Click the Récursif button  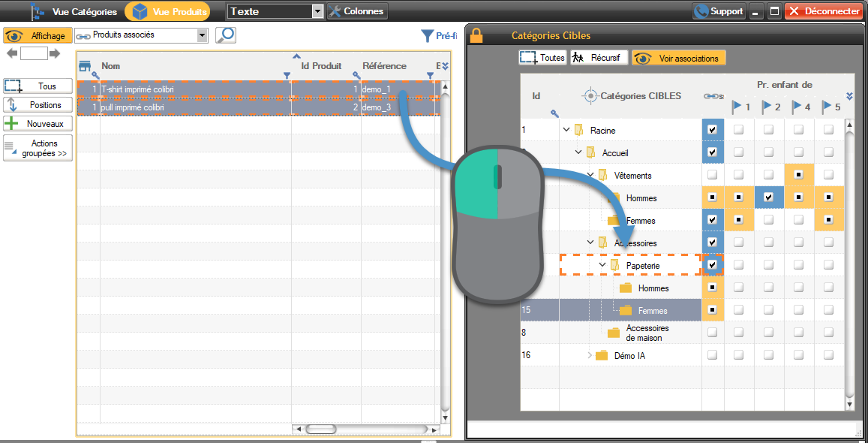coord(598,58)
